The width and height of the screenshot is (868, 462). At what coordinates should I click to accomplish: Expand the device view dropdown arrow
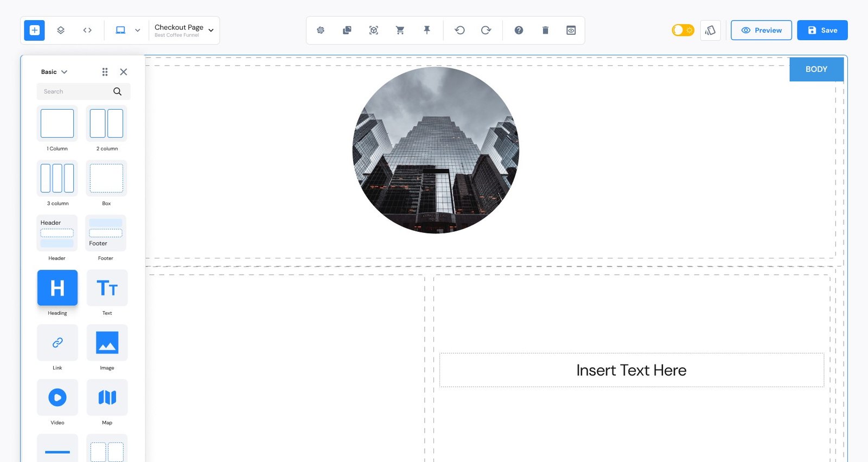(138, 30)
